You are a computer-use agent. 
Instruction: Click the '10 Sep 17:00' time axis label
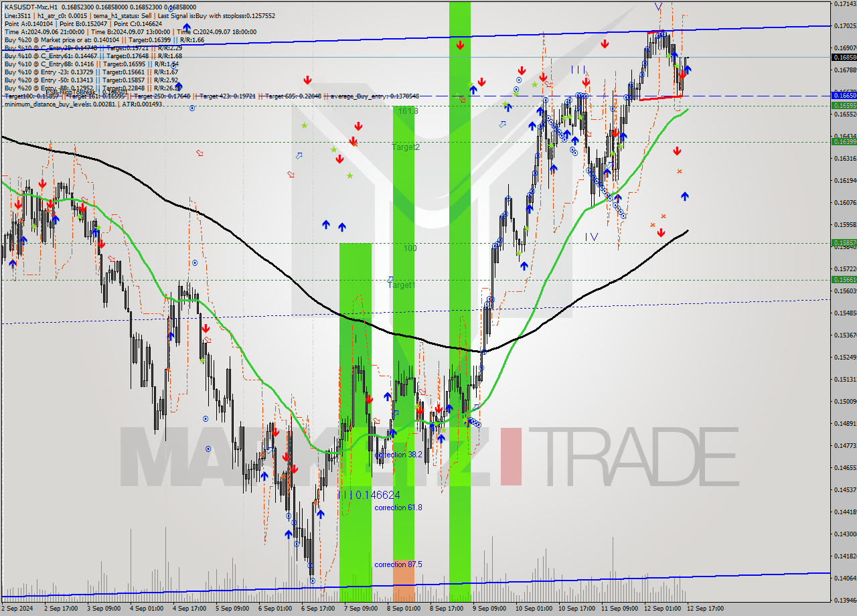(x=576, y=609)
